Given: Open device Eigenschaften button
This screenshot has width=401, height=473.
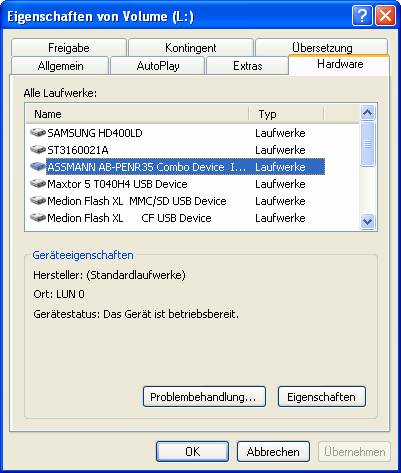Looking at the screenshot, I should [322, 397].
